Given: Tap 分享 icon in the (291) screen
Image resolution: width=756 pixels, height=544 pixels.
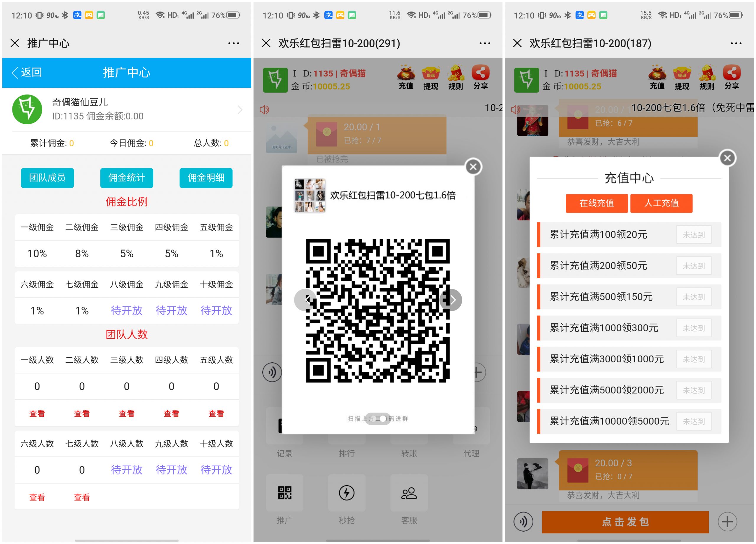Looking at the screenshot, I should click(481, 77).
